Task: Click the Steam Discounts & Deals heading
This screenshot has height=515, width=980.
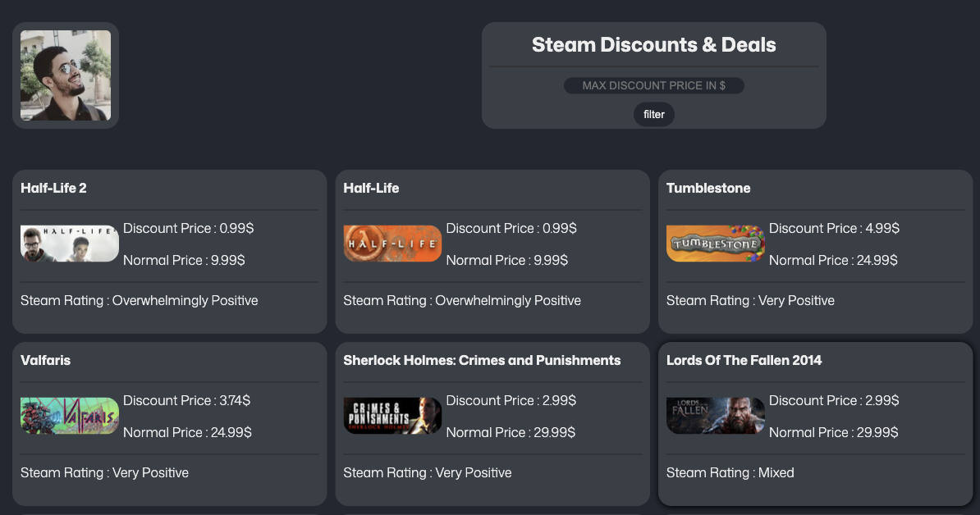Action: [x=654, y=45]
